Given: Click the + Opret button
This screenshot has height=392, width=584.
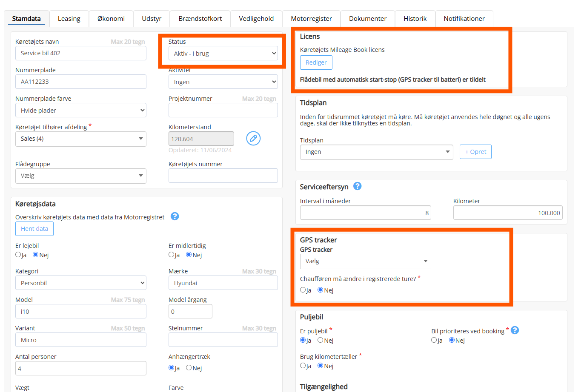Looking at the screenshot, I should tap(475, 152).
